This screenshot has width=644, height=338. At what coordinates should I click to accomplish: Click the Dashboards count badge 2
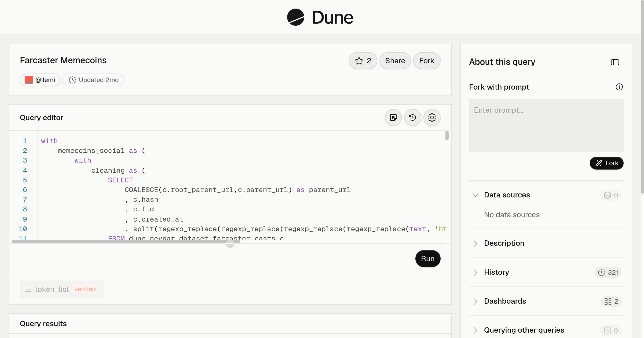[x=611, y=302]
